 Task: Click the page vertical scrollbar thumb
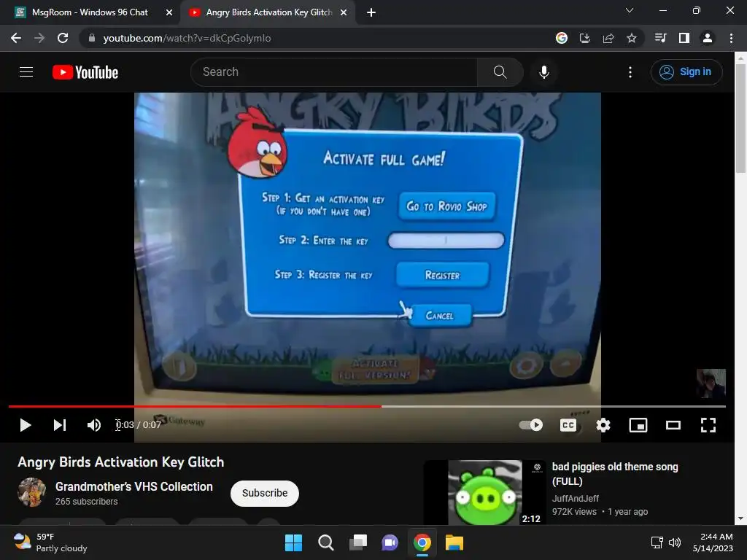click(740, 119)
